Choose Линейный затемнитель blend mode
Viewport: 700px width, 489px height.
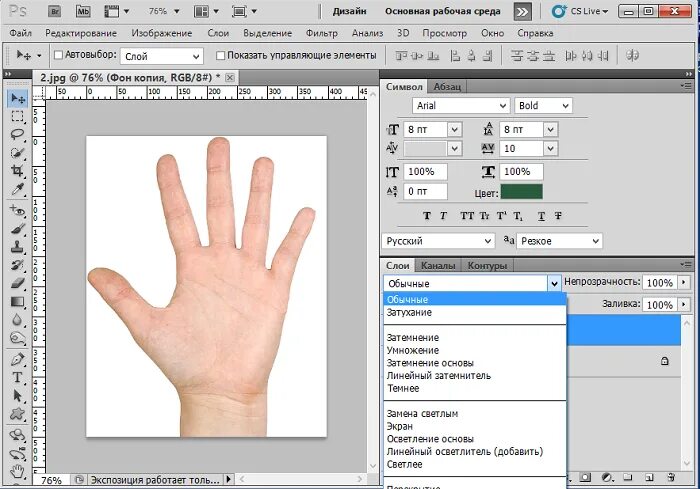pos(438,376)
